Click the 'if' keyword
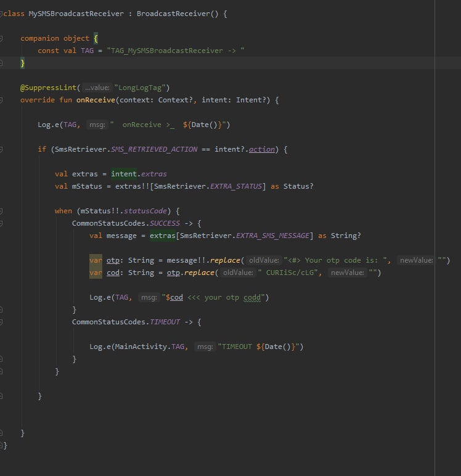This screenshot has width=461, height=476. coord(42,149)
